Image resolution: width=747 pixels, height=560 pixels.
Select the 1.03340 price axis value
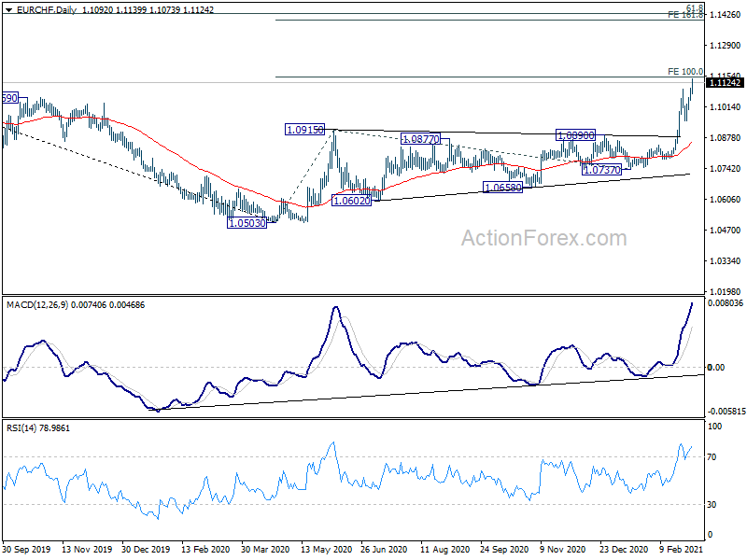[726, 261]
